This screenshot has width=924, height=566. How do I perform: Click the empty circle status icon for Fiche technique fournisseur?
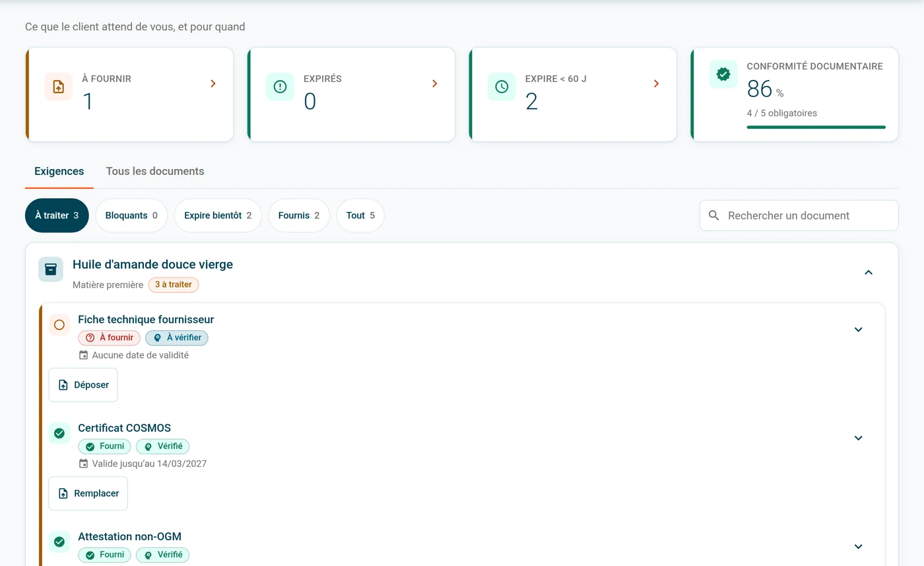[x=59, y=325]
